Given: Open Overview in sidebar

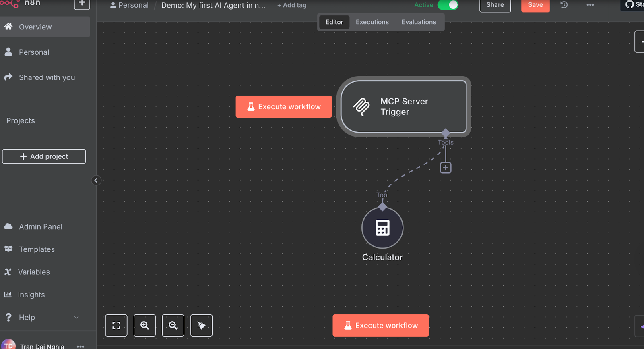Looking at the screenshot, I should 45,27.
